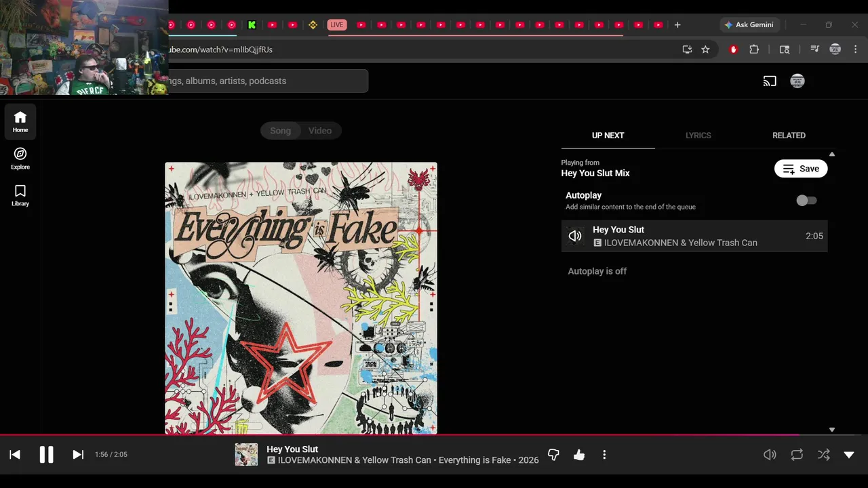Bookmark this page with the star icon
Screen dimensions: 868x488
point(705,49)
